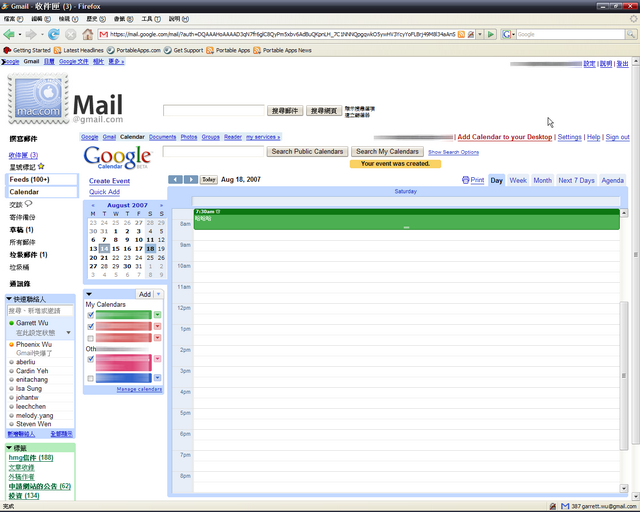Viewport: 640px width, 512px height.
Task: Go to next day with right arrow button
Action: point(191,180)
